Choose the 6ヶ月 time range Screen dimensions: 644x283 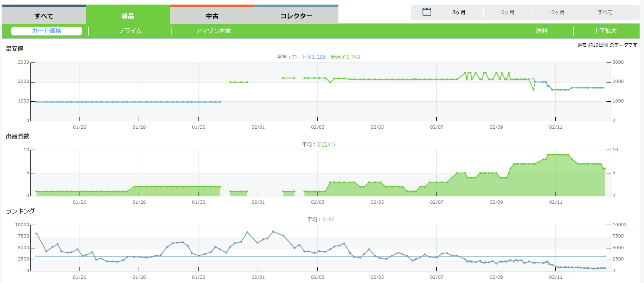coord(508,13)
